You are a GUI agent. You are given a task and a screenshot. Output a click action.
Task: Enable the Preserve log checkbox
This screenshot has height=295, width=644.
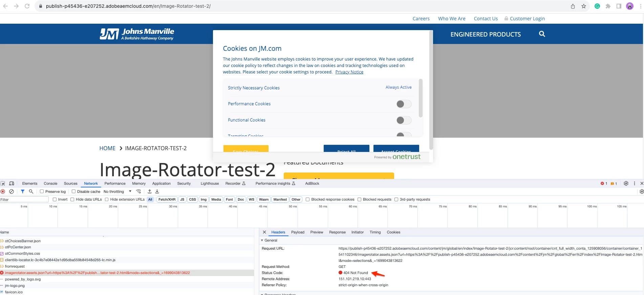(42, 191)
